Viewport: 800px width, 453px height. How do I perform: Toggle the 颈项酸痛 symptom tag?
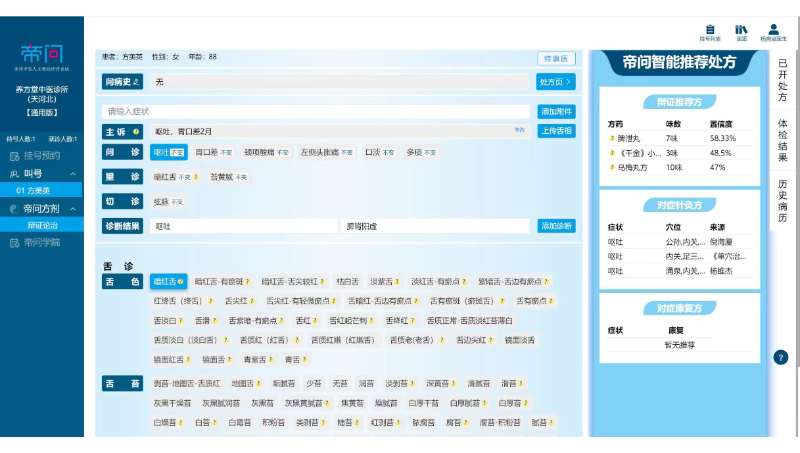point(266,152)
